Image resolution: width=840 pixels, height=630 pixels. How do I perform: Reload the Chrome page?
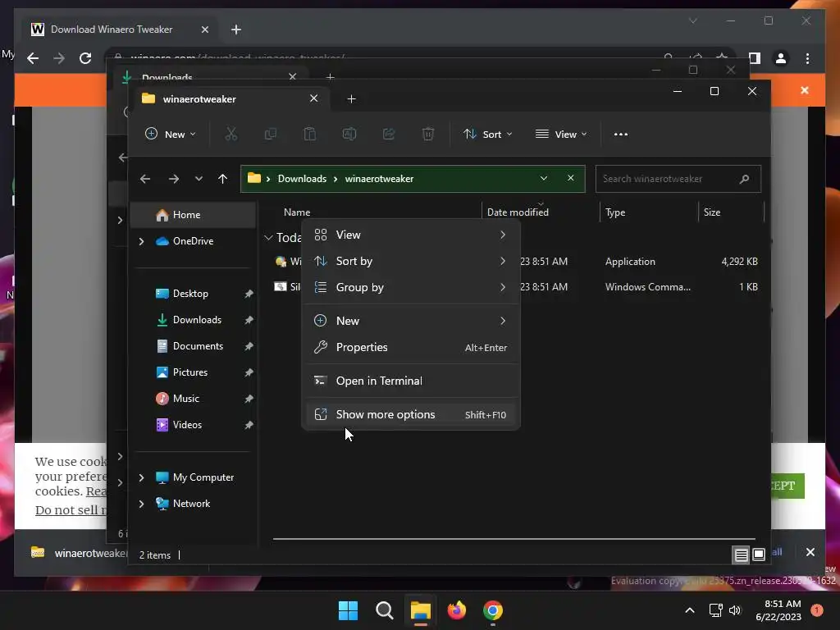(x=85, y=58)
